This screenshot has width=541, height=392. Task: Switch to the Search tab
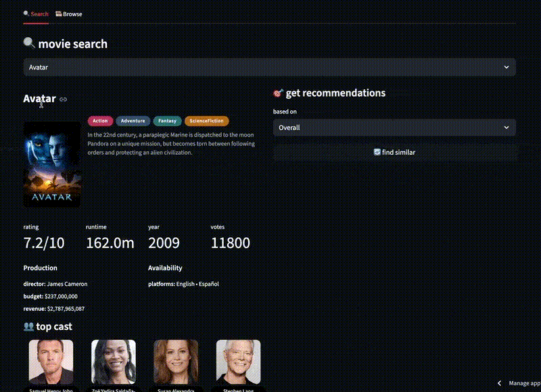(x=36, y=14)
